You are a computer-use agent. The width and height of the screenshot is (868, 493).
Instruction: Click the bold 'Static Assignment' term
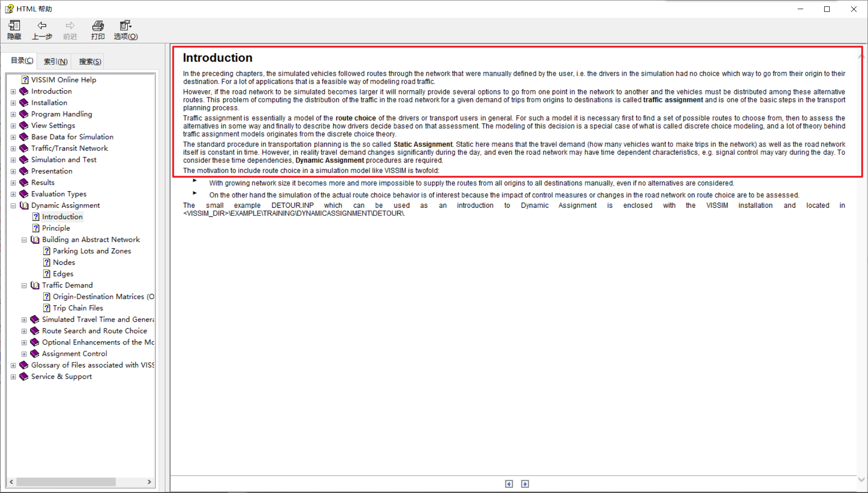(423, 144)
